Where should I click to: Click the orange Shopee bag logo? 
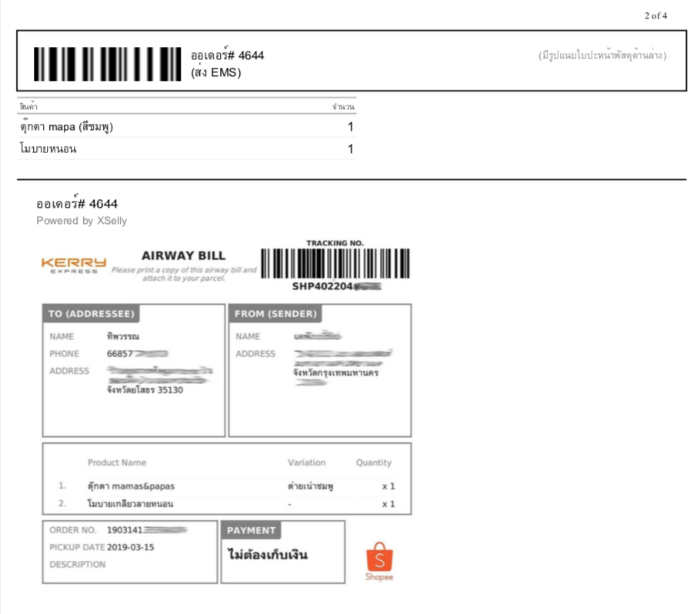379,561
